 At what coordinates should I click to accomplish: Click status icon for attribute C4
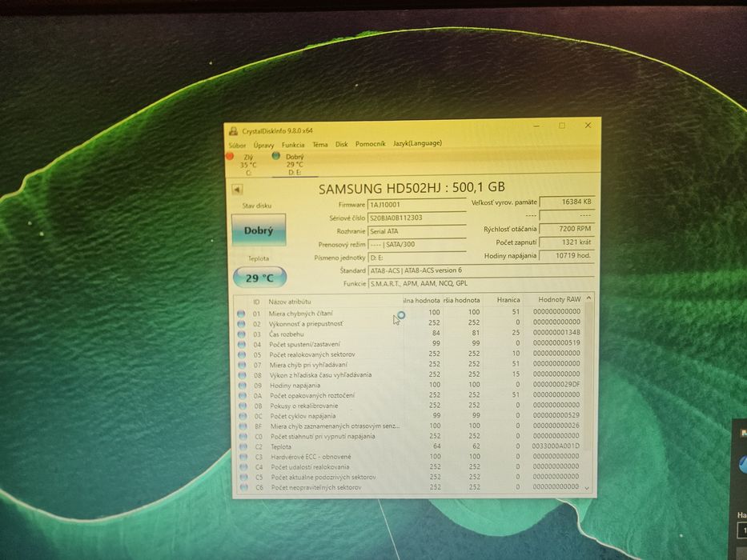[x=243, y=468]
